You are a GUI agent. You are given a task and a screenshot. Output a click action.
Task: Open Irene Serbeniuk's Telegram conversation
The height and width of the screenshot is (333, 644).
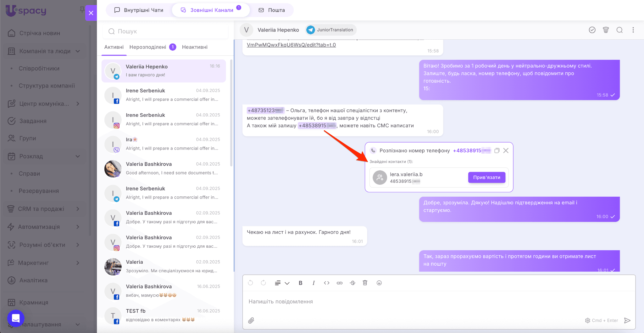click(164, 193)
